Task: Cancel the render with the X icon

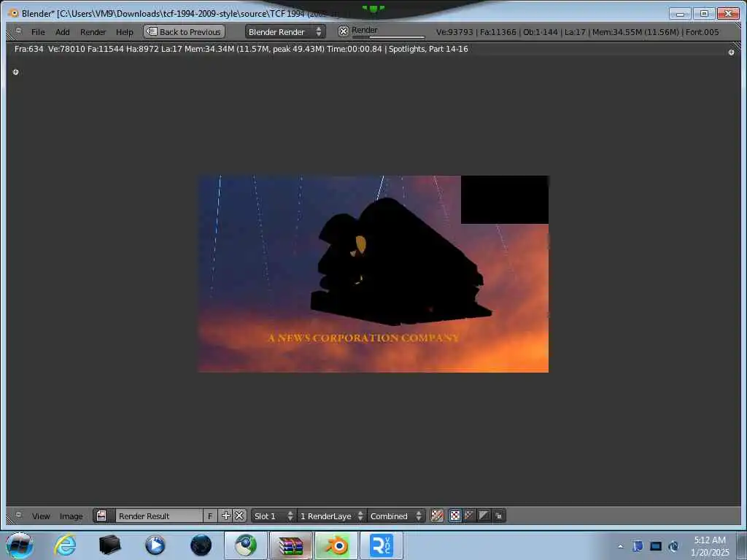Action: click(x=344, y=31)
